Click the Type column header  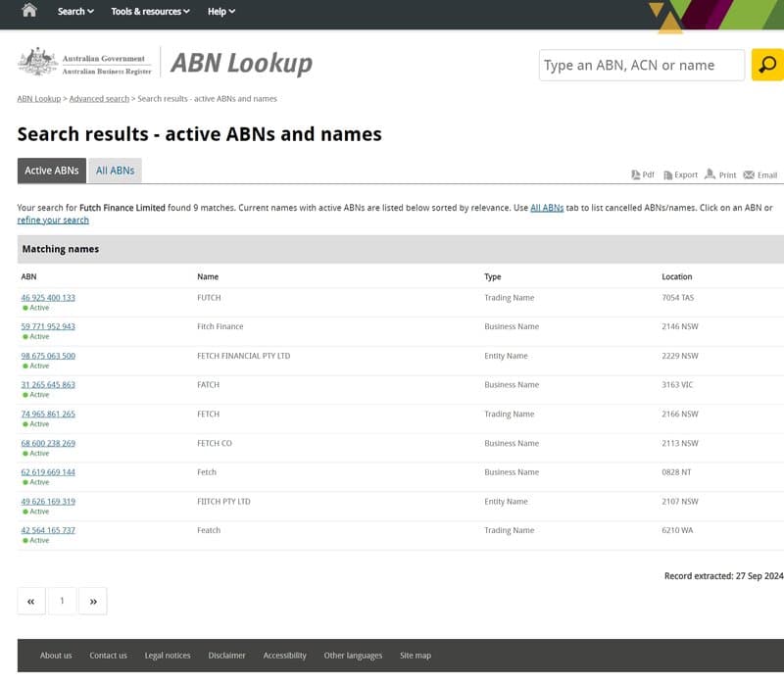pyautogui.click(x=492, y=276)
